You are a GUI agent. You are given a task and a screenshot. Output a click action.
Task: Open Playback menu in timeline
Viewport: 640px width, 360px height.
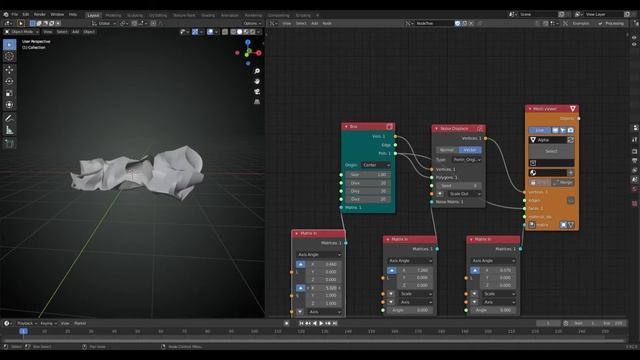pyautogui.click(x=27, y=323)
